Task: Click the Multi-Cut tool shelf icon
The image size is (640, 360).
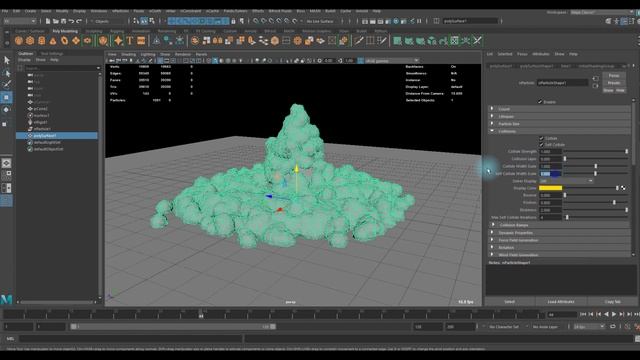Action: 359,40
